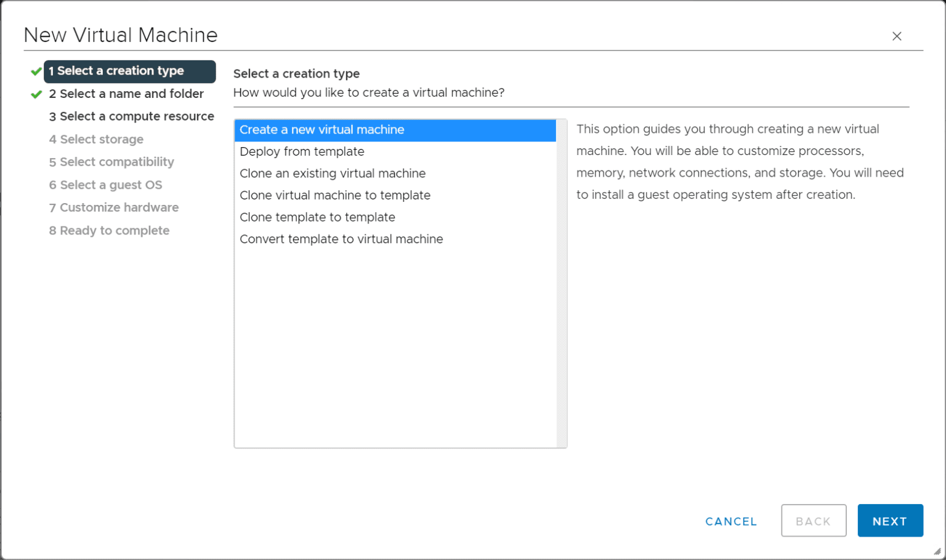
Task: Pick Clone virtual machine to template
Action: [335, 195]
